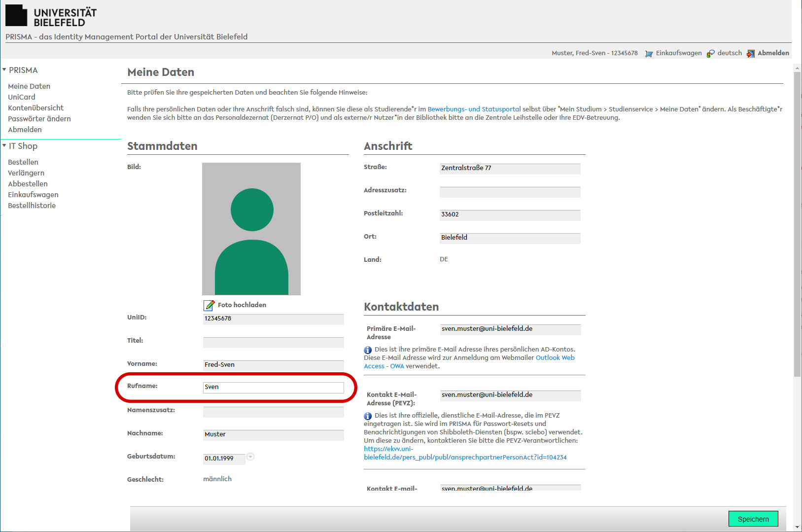Open Passwörter ändern from the sidebar
The height and width of the screenshot is (532, 802).
point(39,119)
